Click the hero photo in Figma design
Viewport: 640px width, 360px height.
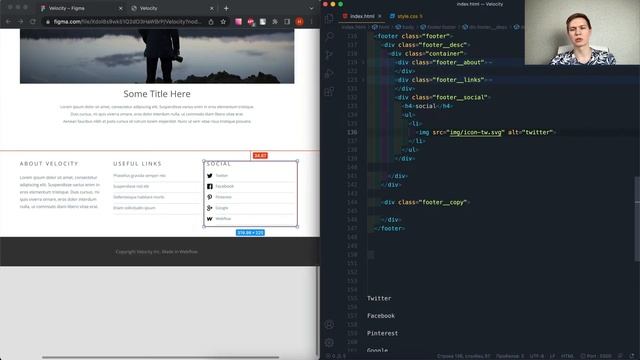157,56
